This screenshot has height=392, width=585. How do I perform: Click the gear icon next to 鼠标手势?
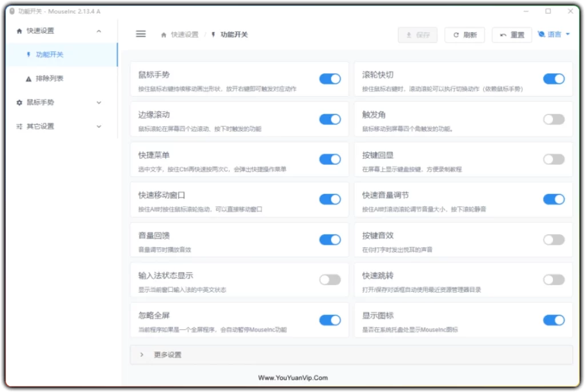pyautogui.click(x=19, y=103)
